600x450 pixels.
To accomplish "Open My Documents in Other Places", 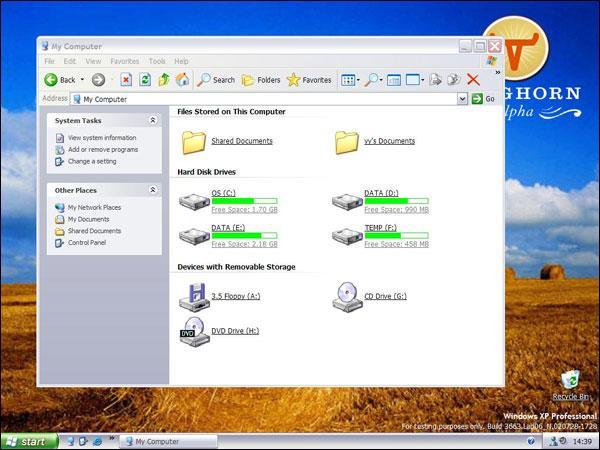I will (88, 219).
